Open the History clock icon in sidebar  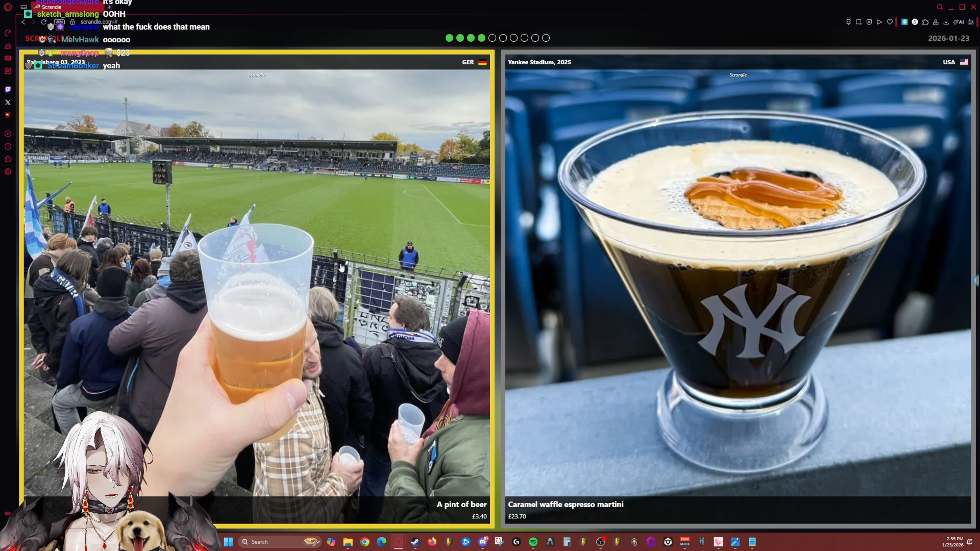[x=8, y=146]
